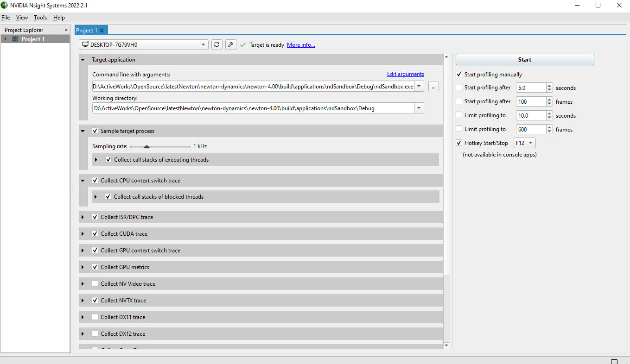Expand the Collect GPU metrics section

click(83, 267)
